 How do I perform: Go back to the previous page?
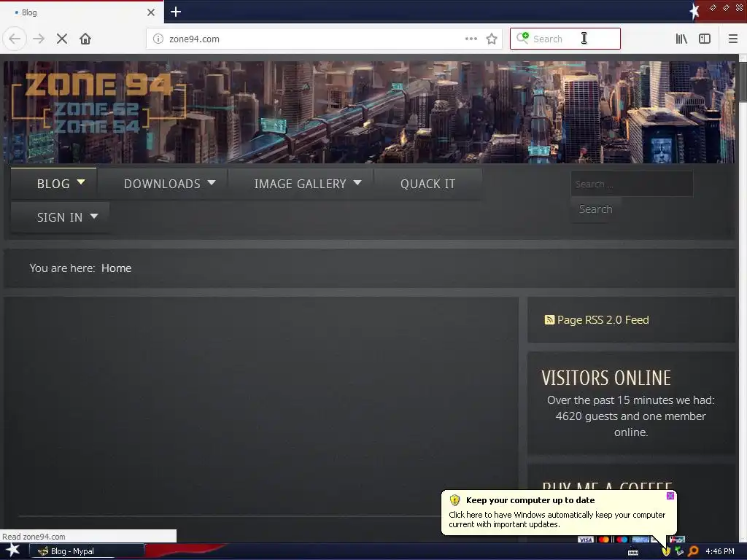click(15, 39)
